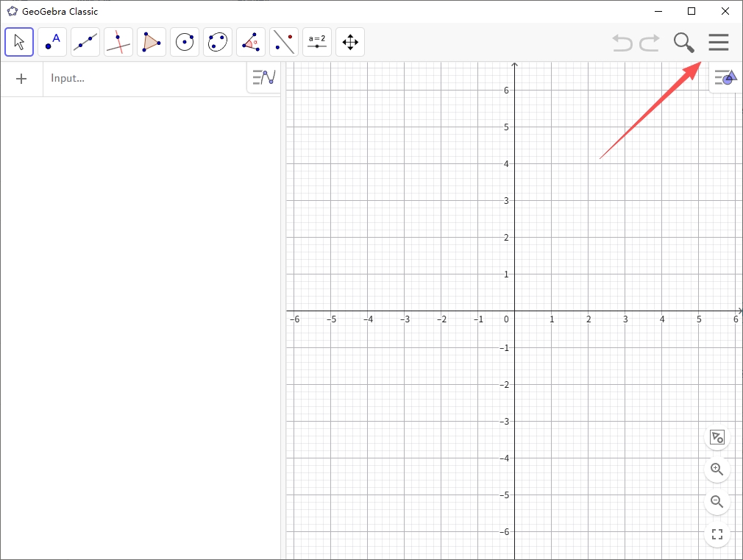This screenshot has height=560, width=743.
Task: Select the Perpendicular Line tool
Action: pyautogui.click(x=118, y=42)
